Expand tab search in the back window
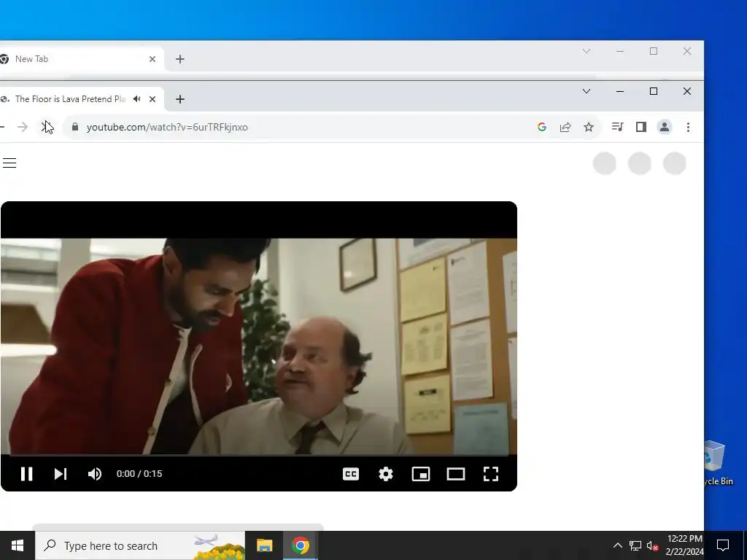The width and height of the screenshot is (747, 560). pyautogui.click(x=587, y=51)
